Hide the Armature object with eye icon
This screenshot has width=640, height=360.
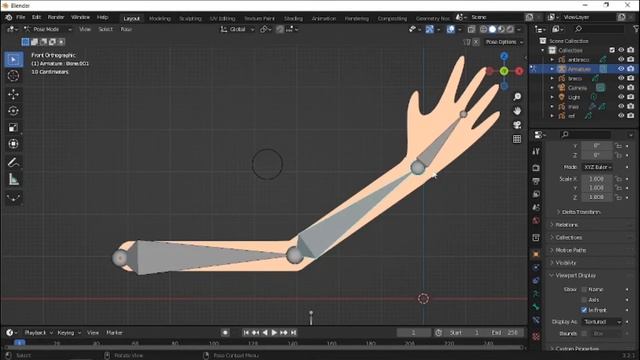pos(621,69)
